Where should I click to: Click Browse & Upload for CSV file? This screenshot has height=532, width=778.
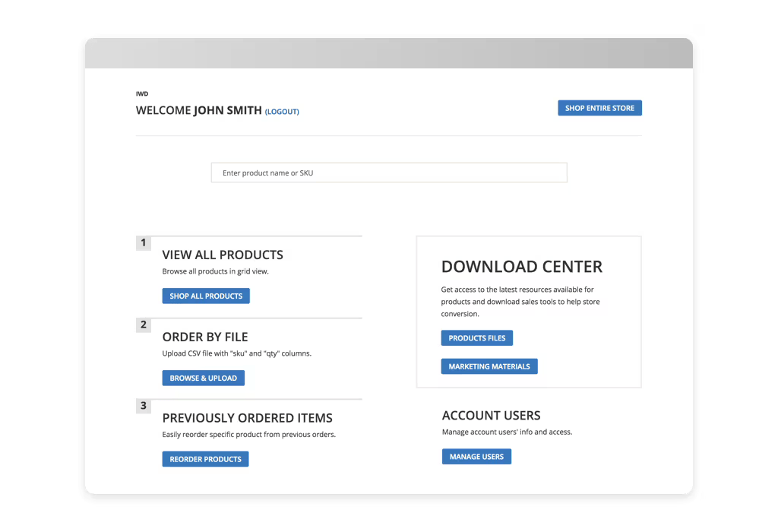pos(203,378)
